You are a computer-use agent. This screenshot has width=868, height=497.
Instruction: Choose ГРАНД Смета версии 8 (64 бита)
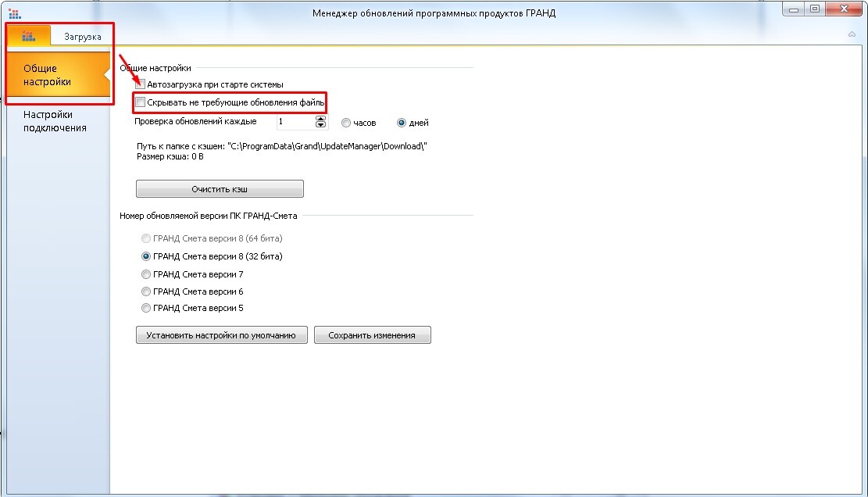146,238
